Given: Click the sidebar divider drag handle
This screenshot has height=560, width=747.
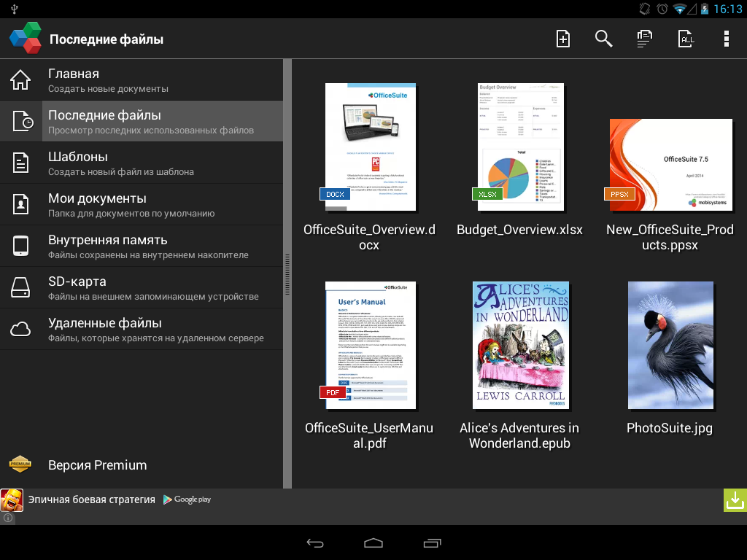Looking at the screenshot, I should (x=287, y=273).
